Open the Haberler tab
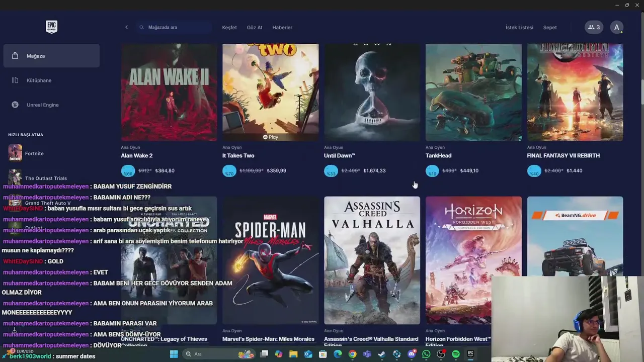Viewport: 644px width, 362px height. (x=282, y=28)
